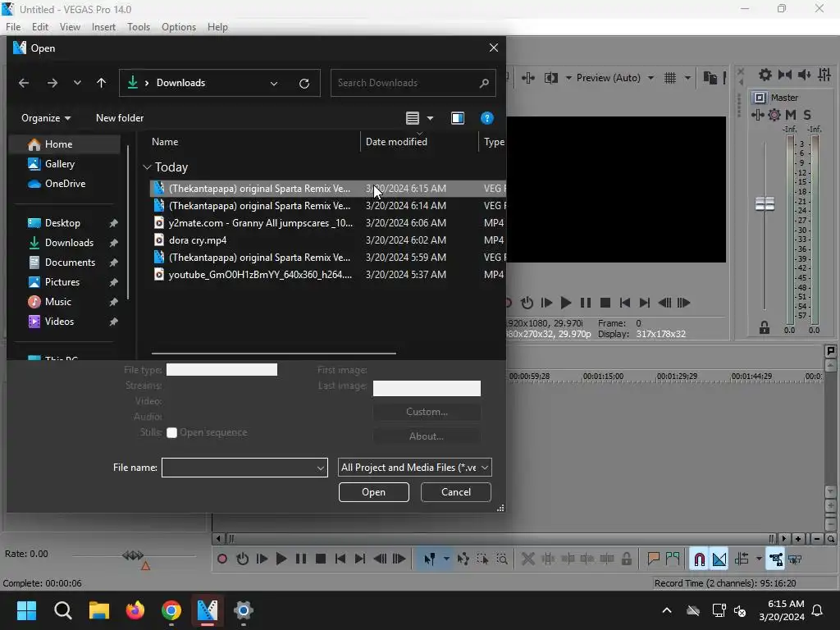Open the Tools menu
840x630 pixels.
tap(138, 27)
